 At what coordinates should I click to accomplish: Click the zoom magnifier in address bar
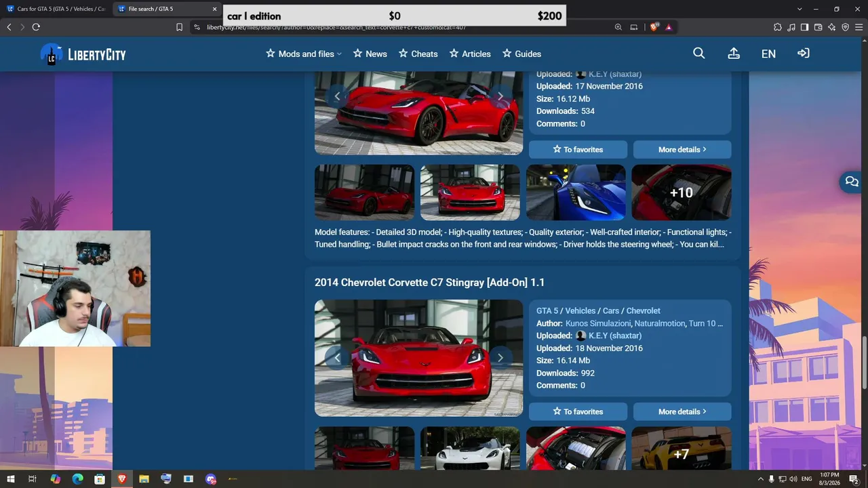click(x=618, y=27)
